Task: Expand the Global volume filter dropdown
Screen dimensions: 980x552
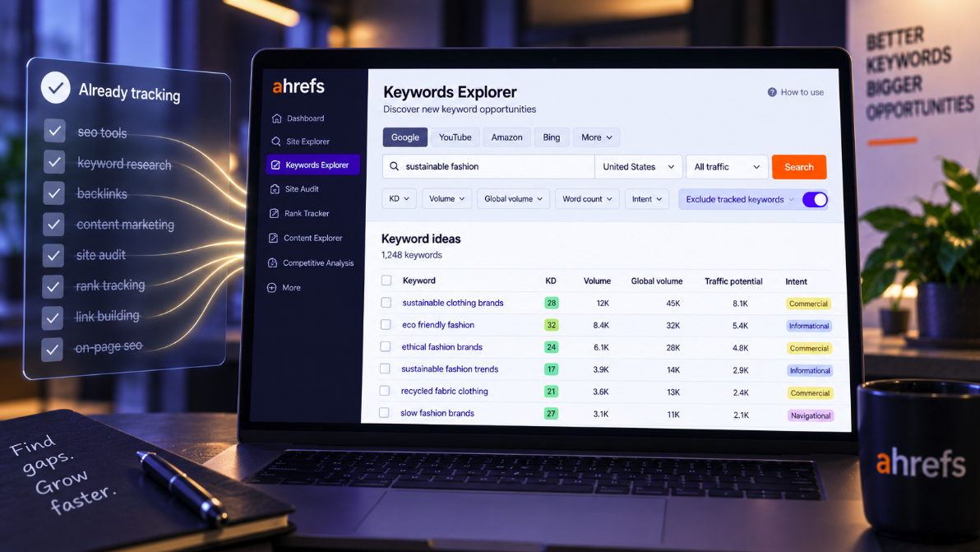Action: (x=513, y=199)
